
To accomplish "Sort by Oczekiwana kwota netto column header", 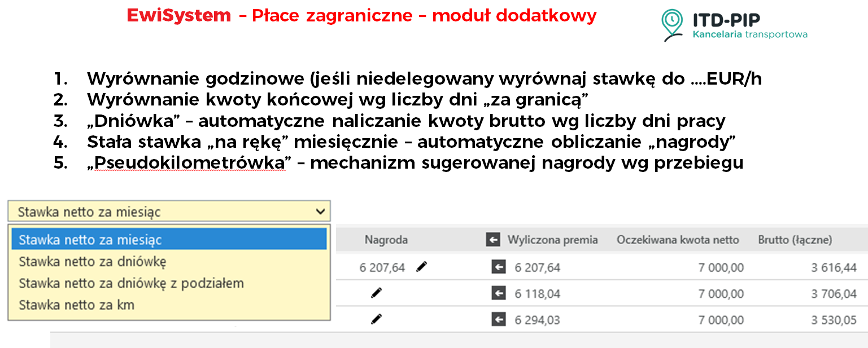I will [677, 240].
